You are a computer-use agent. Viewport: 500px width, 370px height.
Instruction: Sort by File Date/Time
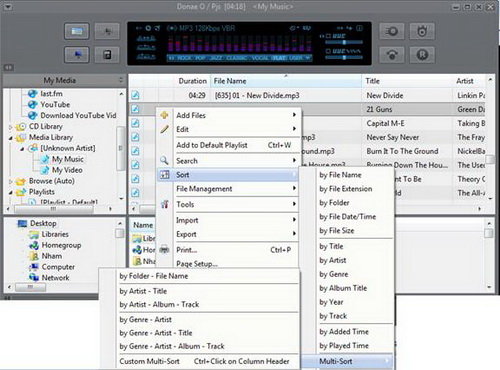(348, 217)
